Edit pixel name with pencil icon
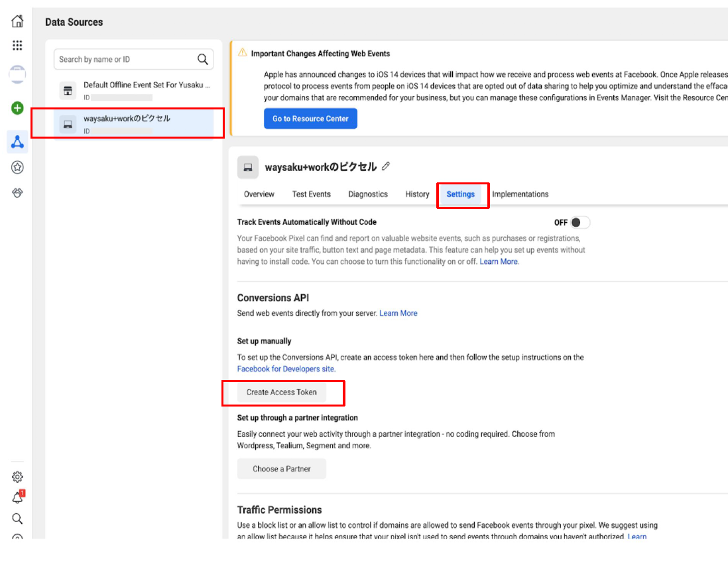Screen dimensions: 728x569 click(x=386, y=166)
